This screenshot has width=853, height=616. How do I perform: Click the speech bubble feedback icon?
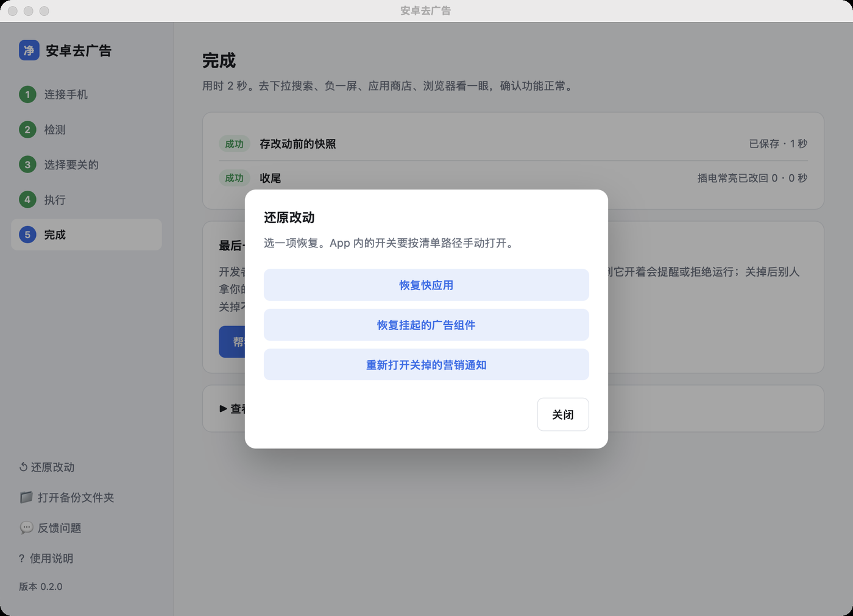(26, 528)
